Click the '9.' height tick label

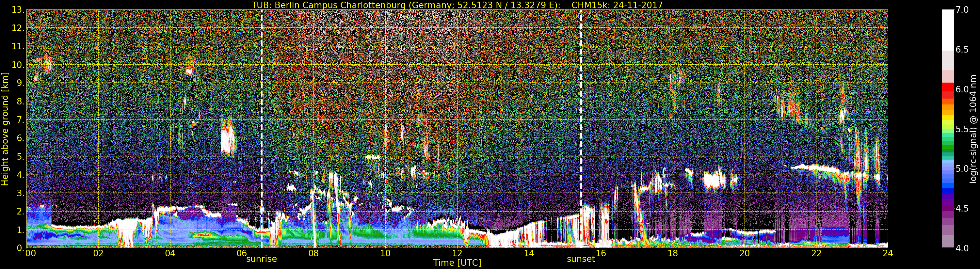tap(21, 83)
